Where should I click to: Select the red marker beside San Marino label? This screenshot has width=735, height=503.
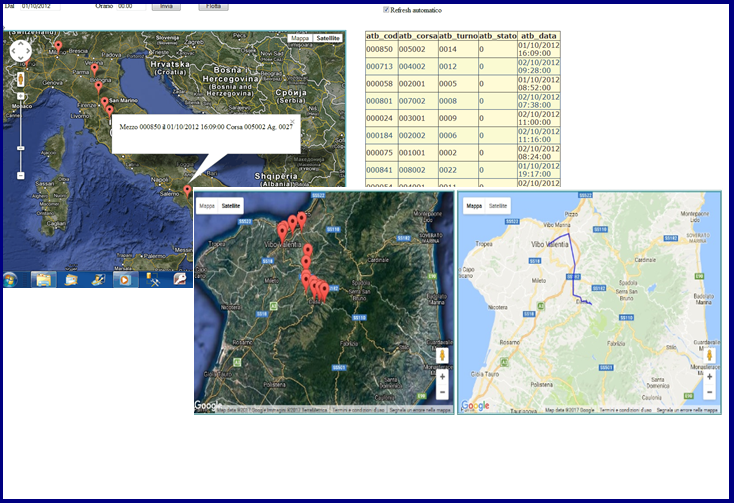point(105,102)
